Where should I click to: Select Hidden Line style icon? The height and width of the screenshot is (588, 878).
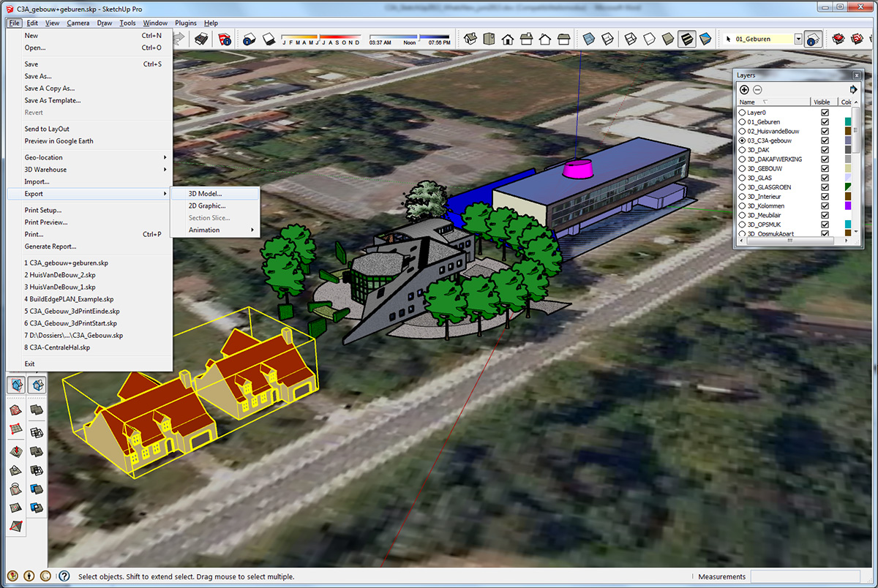pyautogui.click(x=648, y=39)
